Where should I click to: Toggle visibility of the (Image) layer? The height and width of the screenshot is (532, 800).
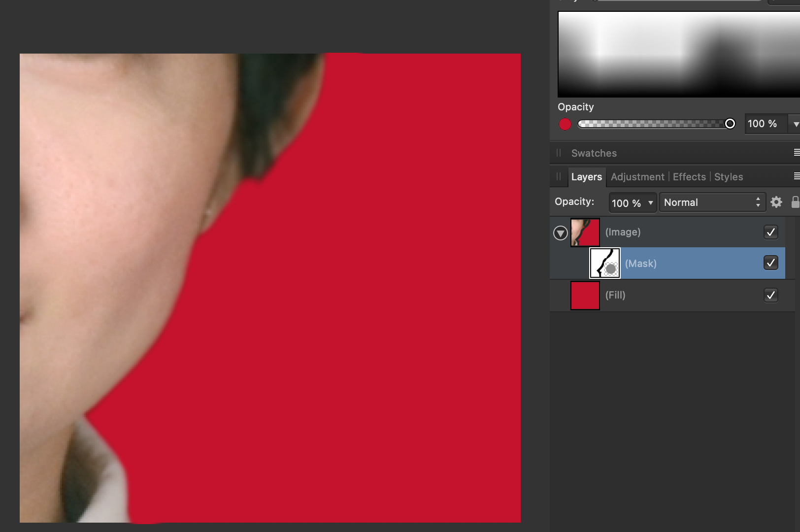pyautogui.click(x=771, y=232)
